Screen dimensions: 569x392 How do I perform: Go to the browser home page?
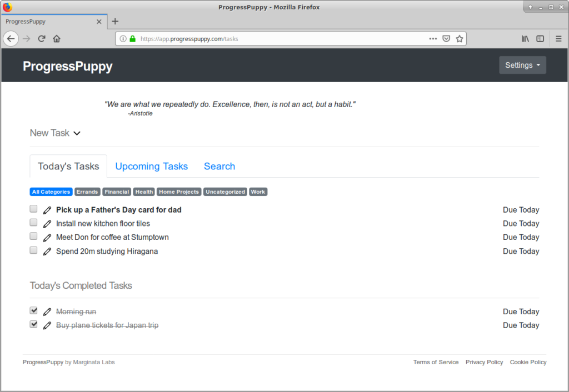point(56,38)
